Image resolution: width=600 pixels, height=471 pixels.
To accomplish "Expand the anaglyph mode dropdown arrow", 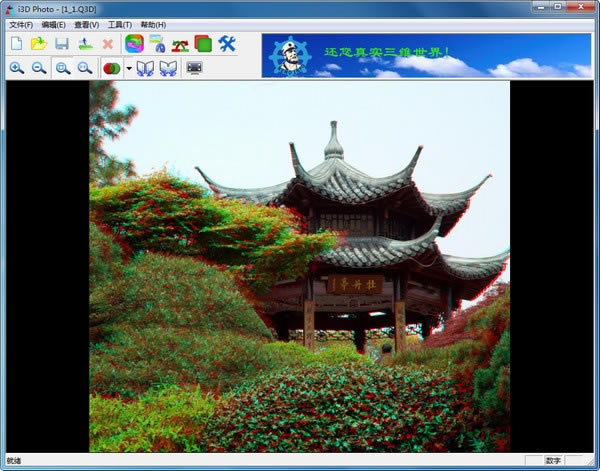I will coord(128,68).
